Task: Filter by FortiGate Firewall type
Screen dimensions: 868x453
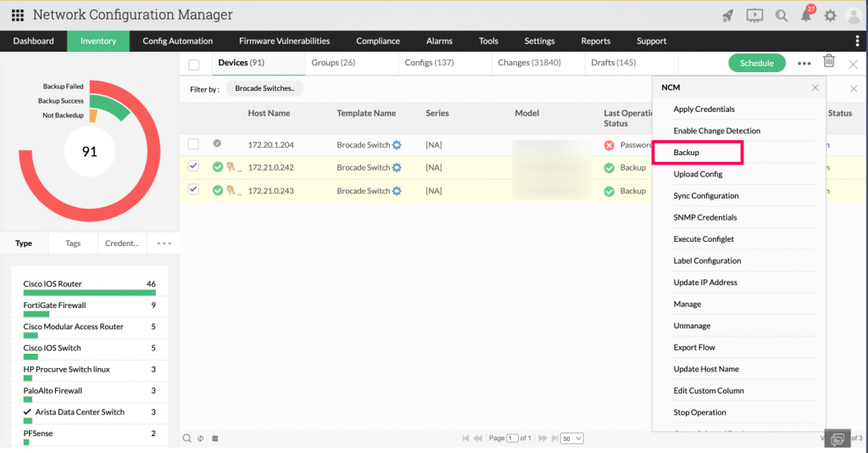Action: coord(89,308)
